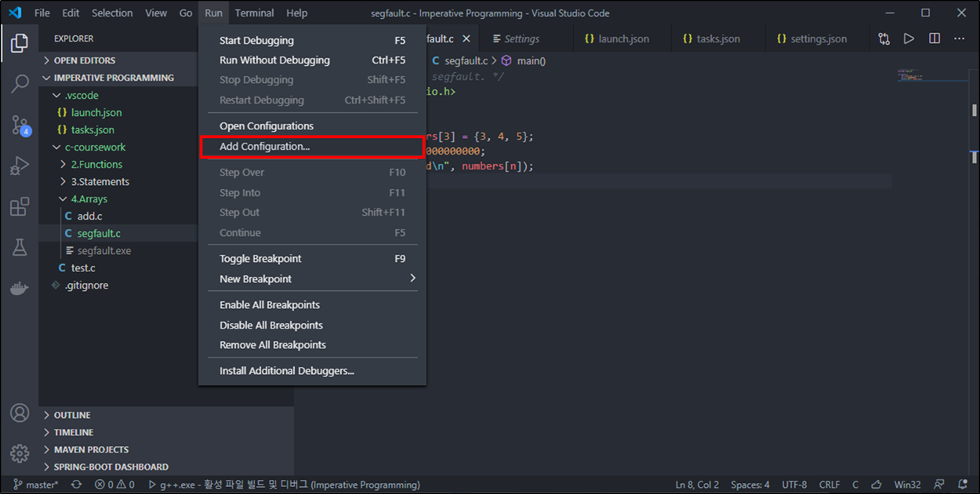Image resolution: width=980 pixels, height=494 pixels.
Task: Click the master branch status item
Action: pyautogui.click(x=36, y=485)
